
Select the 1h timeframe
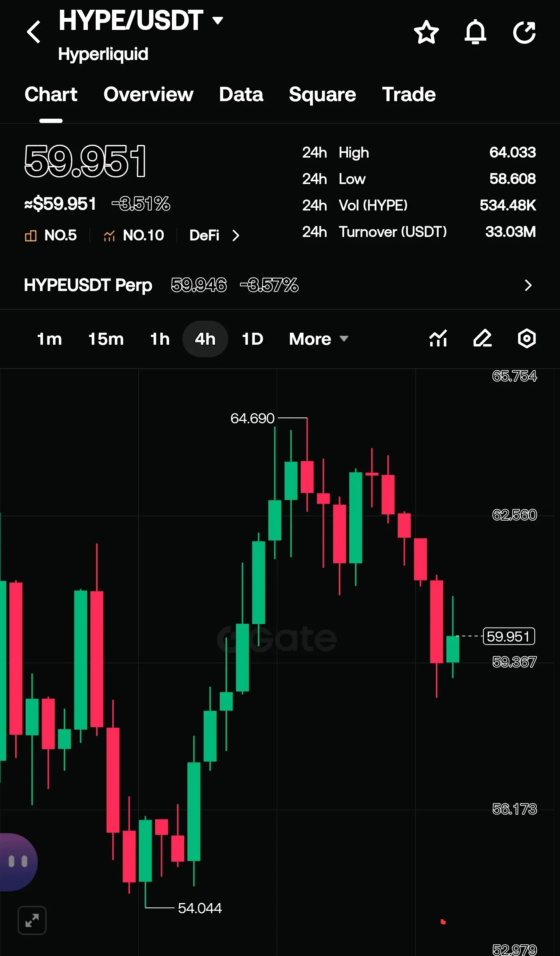click(x=160, y=339)
